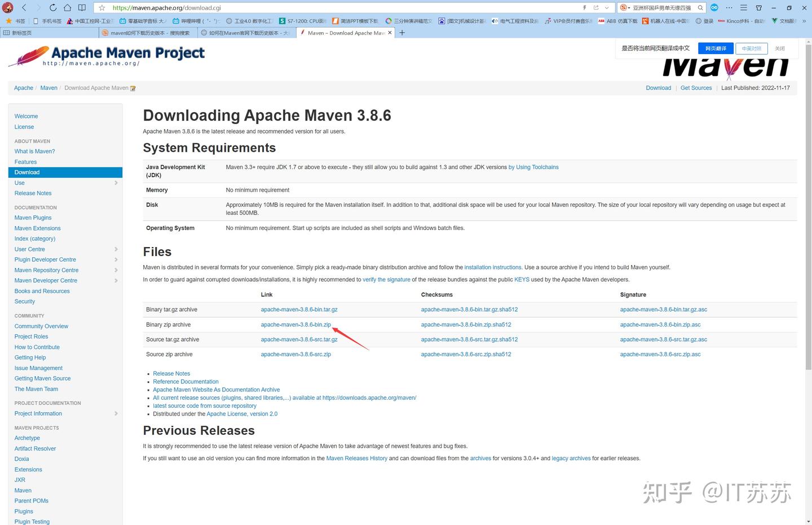Click the orange star bookmarks icon
The image size is (812, 525).
[9, 21]
